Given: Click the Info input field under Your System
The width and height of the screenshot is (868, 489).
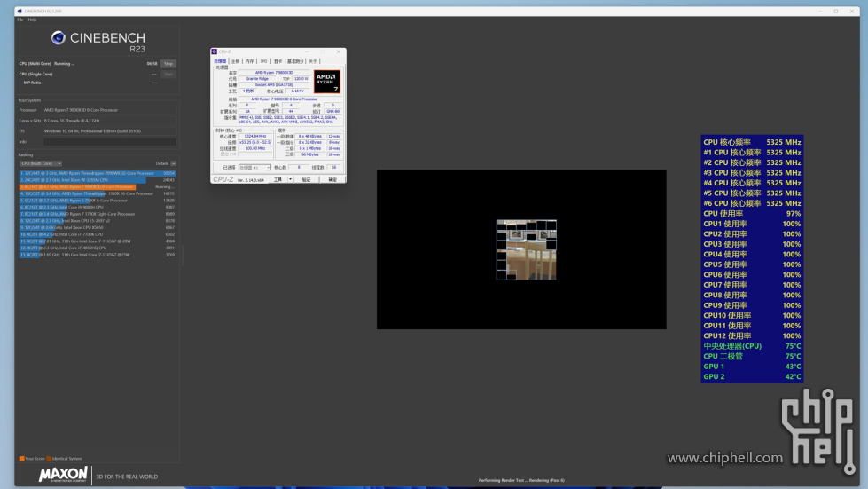Looking at the screenshot, I should [110, 142].
